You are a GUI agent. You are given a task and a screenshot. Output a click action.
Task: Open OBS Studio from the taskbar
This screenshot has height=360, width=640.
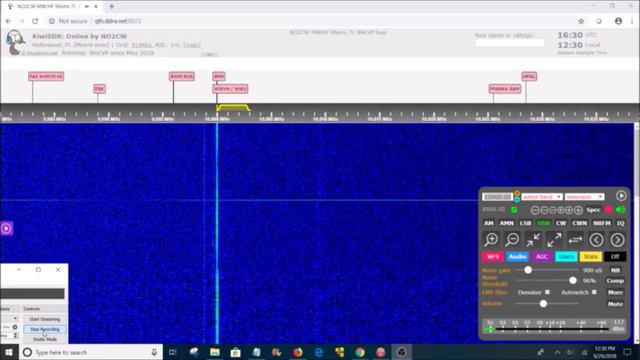(401, 352)
